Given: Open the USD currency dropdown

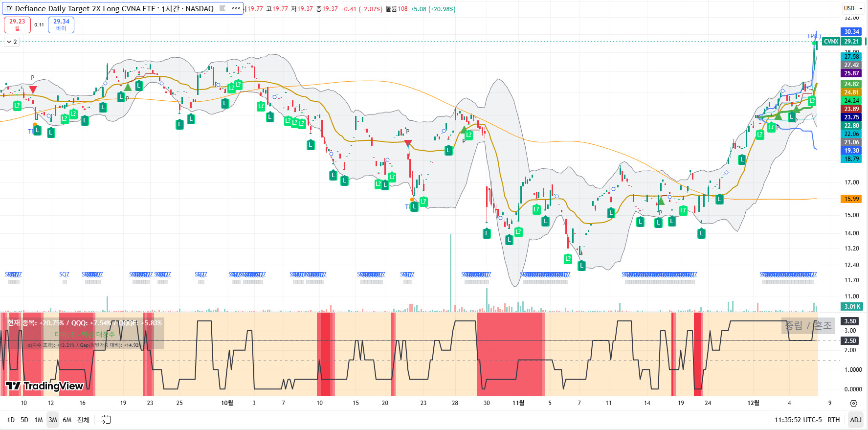Looking at the screenshot, I should (853, 8).
